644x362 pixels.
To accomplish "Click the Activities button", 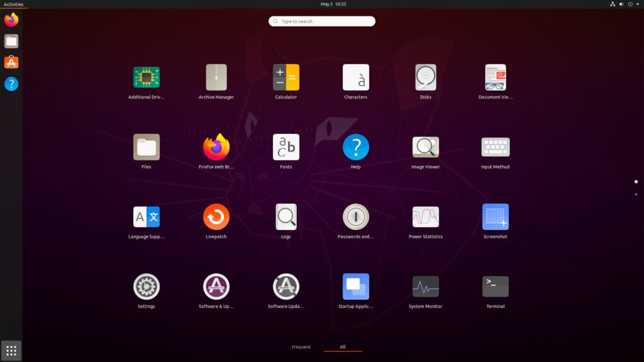I will coord(14,4).
